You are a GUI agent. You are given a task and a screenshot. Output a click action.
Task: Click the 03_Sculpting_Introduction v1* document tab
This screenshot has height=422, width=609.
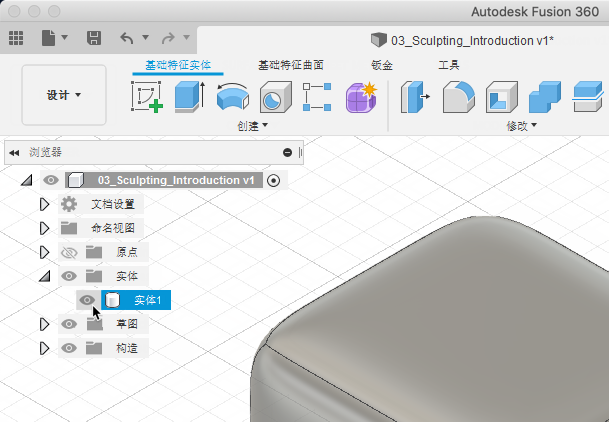coord(462,40)
